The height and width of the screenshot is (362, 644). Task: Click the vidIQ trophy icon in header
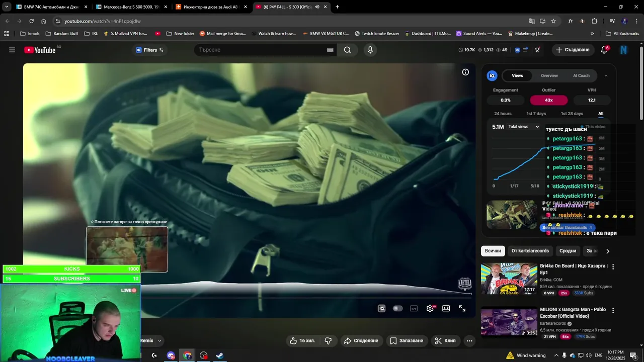tap(537, 50)
